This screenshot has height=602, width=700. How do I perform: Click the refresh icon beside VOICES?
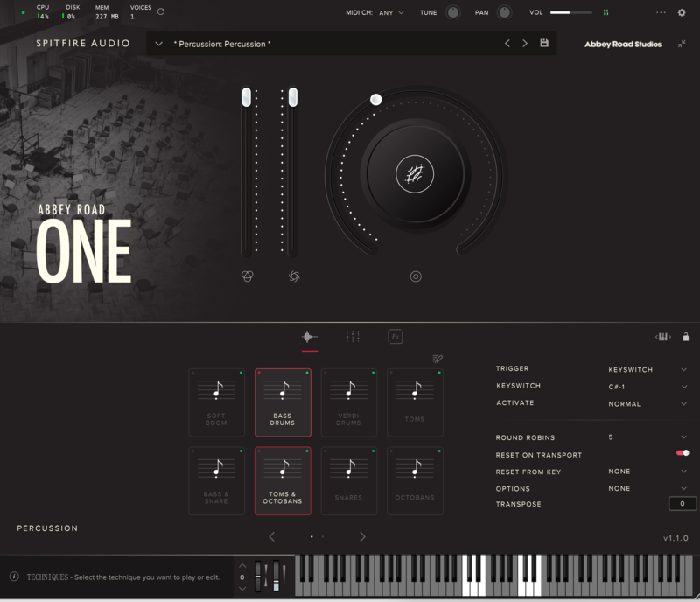161,11
